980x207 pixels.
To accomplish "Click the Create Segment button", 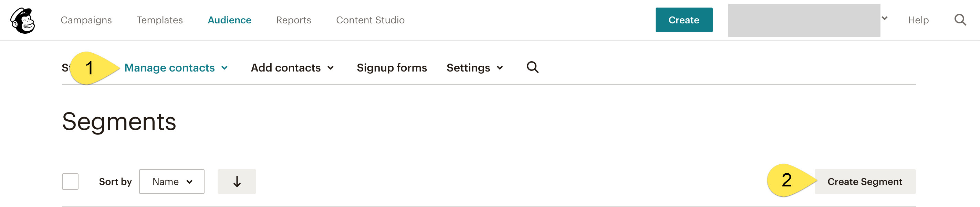I will [865, 182].
